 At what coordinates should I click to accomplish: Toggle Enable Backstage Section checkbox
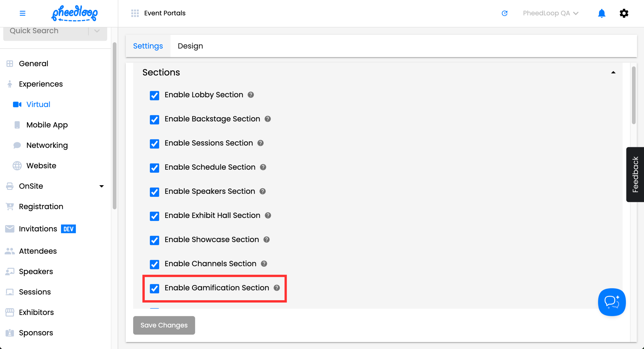coord(154,119)
